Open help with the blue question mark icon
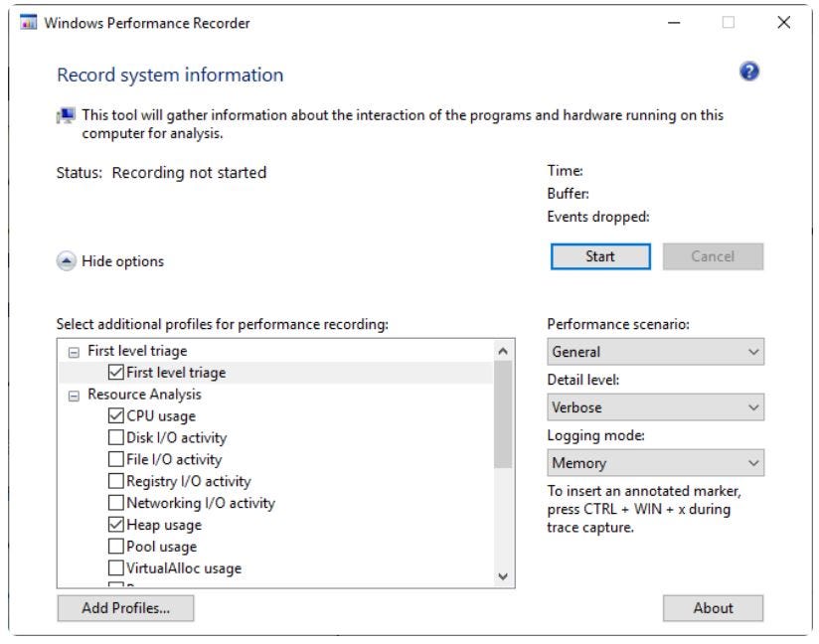 point(749,72)
